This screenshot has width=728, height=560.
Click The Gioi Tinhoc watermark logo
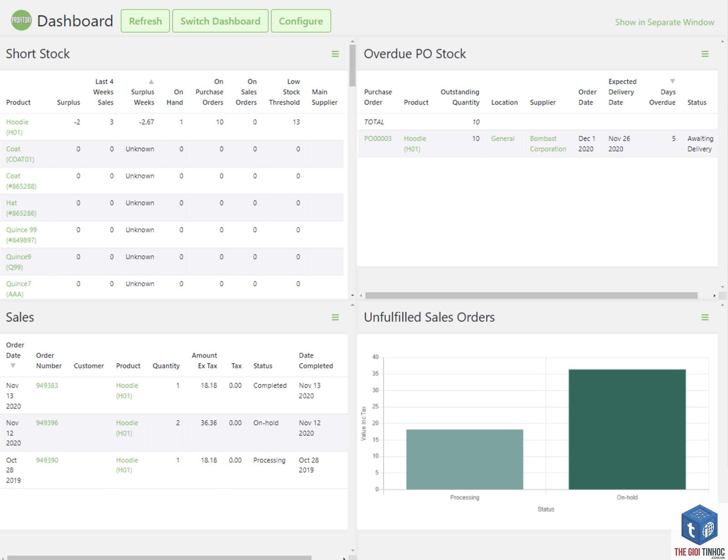[x=699, y=531]
